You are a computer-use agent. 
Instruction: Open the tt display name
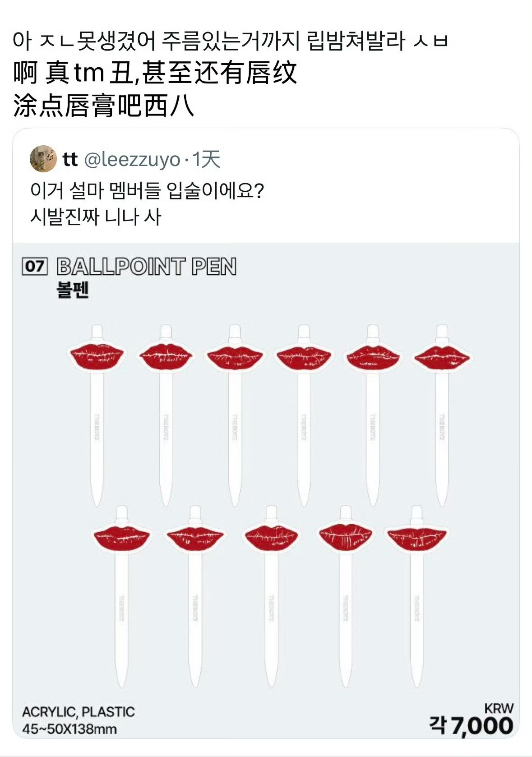click(x=70, y=159)
